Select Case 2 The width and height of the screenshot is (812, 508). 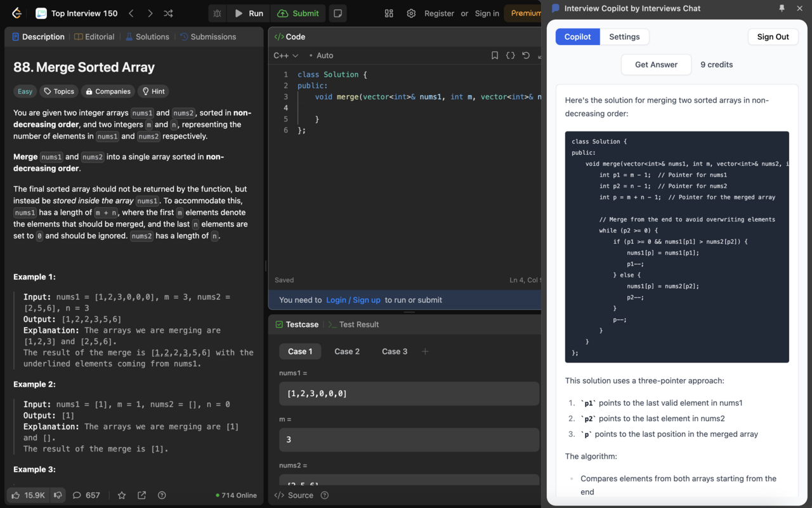(347, 351)
